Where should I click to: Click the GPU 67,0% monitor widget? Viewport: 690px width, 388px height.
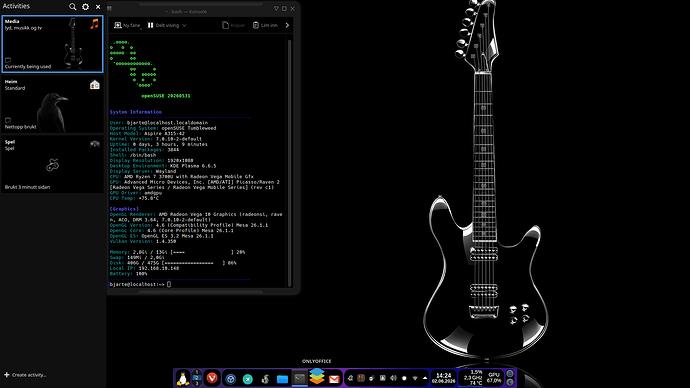point(494,378)
